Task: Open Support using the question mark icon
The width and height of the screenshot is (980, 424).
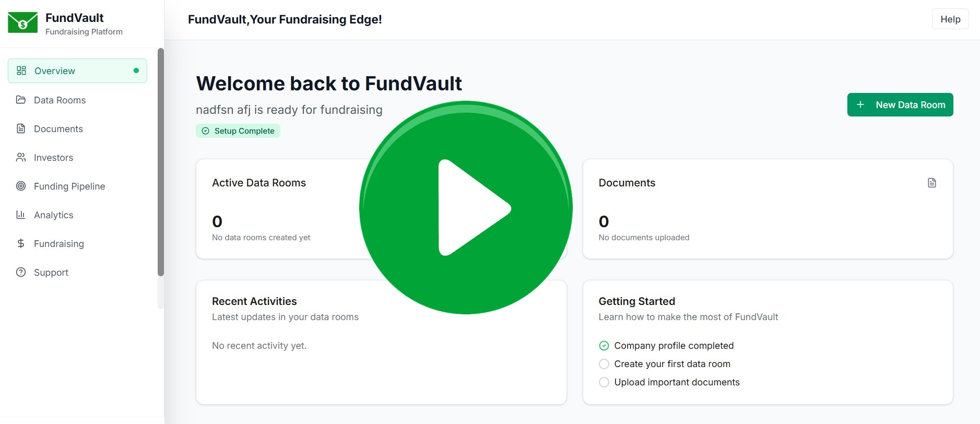Action: tap(21, 272)
